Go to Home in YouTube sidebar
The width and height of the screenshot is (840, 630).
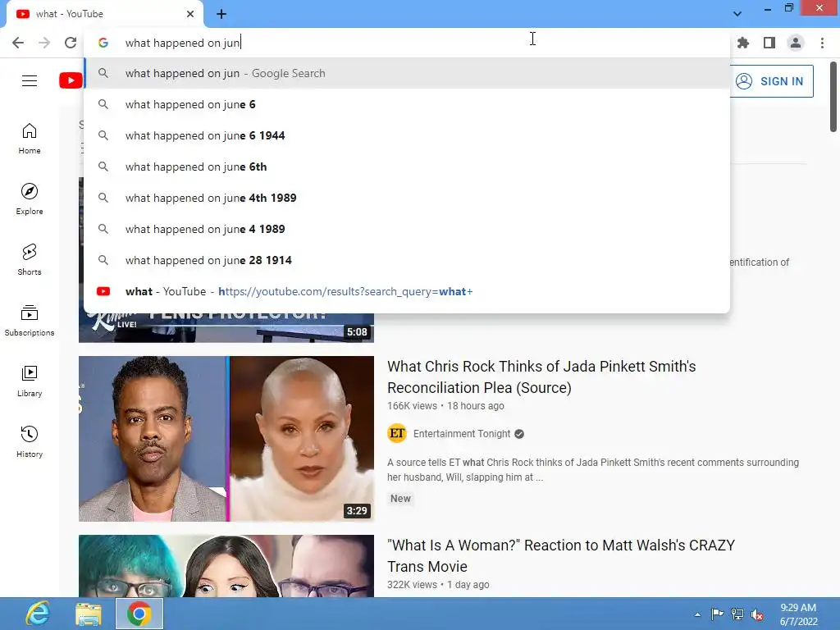(30, 139)
